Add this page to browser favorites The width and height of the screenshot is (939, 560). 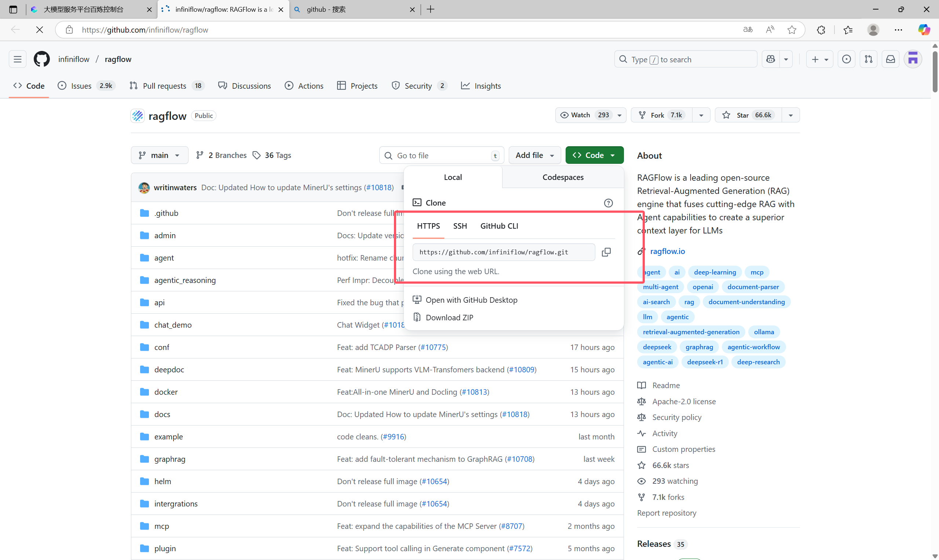coord(792,30)
